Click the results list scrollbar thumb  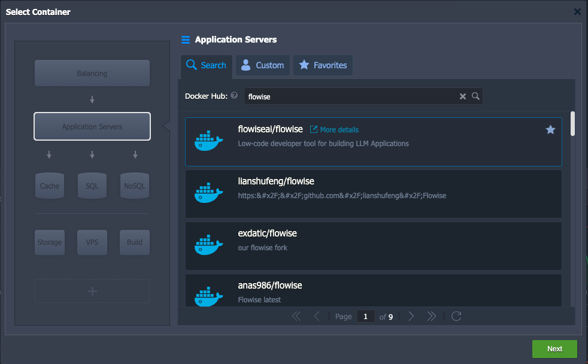point(572,124)
